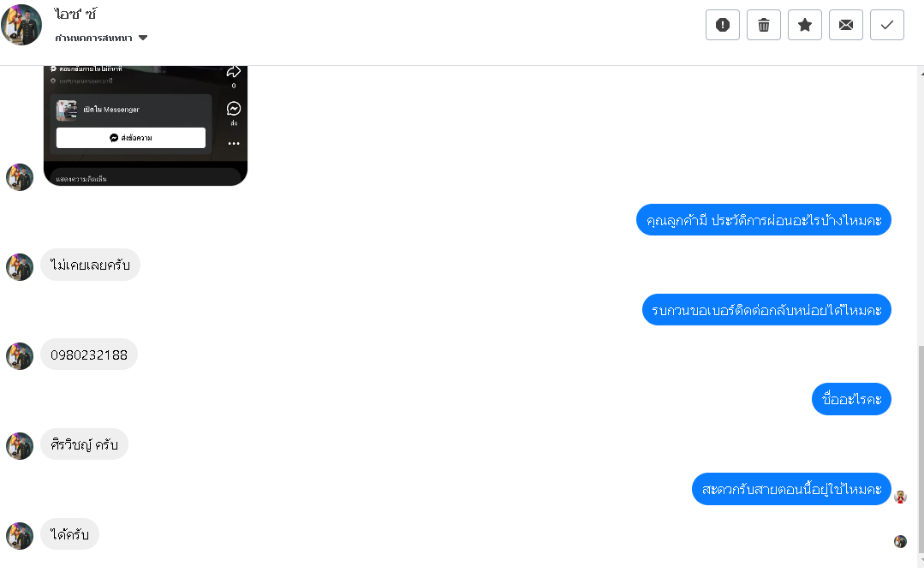
Task: Click scrollbar down arrow at bottom
Action: tap(921, 561)
